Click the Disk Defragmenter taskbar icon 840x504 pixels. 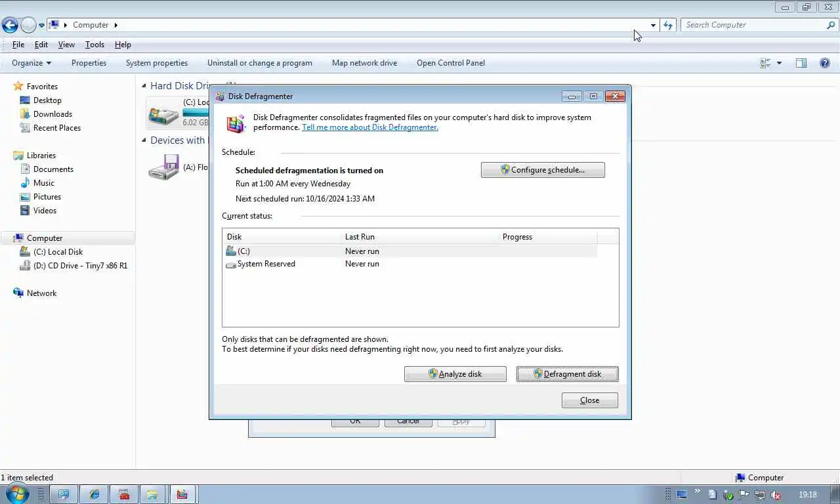coord(182,495)
